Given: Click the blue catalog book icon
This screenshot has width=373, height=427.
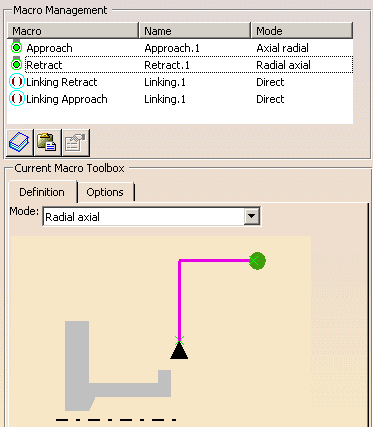Looking at the screenshot, I should [20, 142].
